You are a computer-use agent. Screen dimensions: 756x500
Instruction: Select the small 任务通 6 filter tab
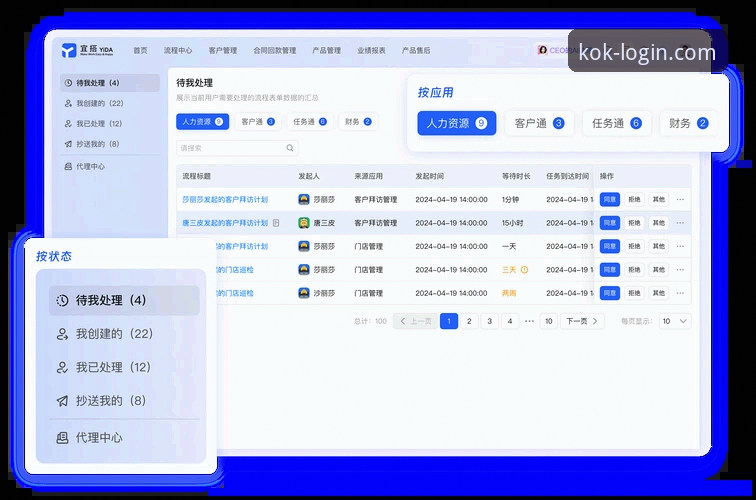310,122
